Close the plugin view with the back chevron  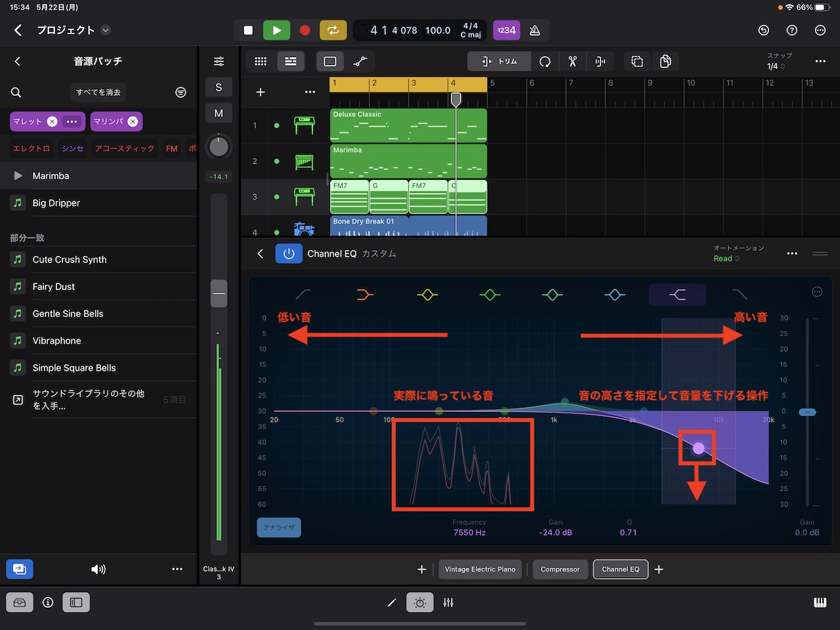[x=261, y=253]
